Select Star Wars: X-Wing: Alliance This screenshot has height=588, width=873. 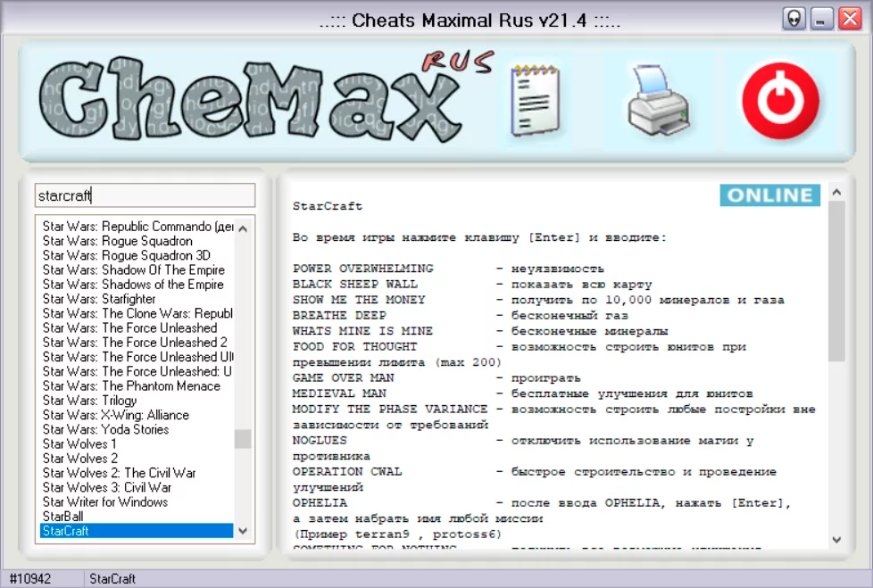137,414
